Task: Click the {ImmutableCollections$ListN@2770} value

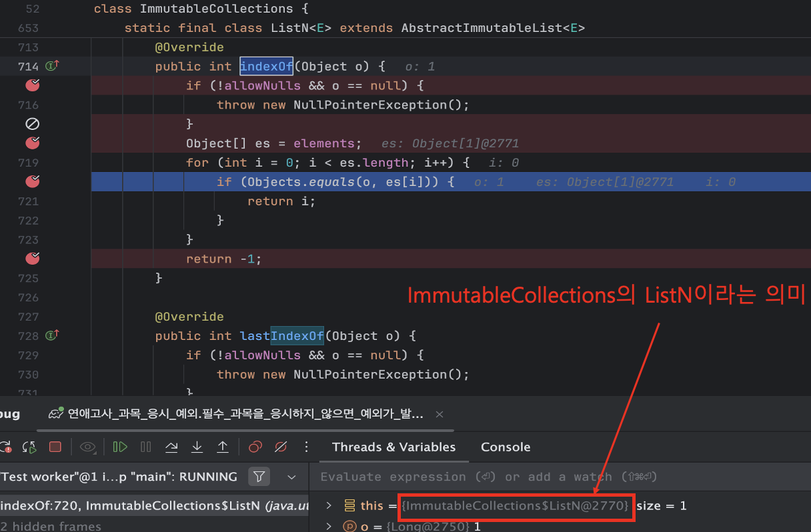Action: point(514,506)
